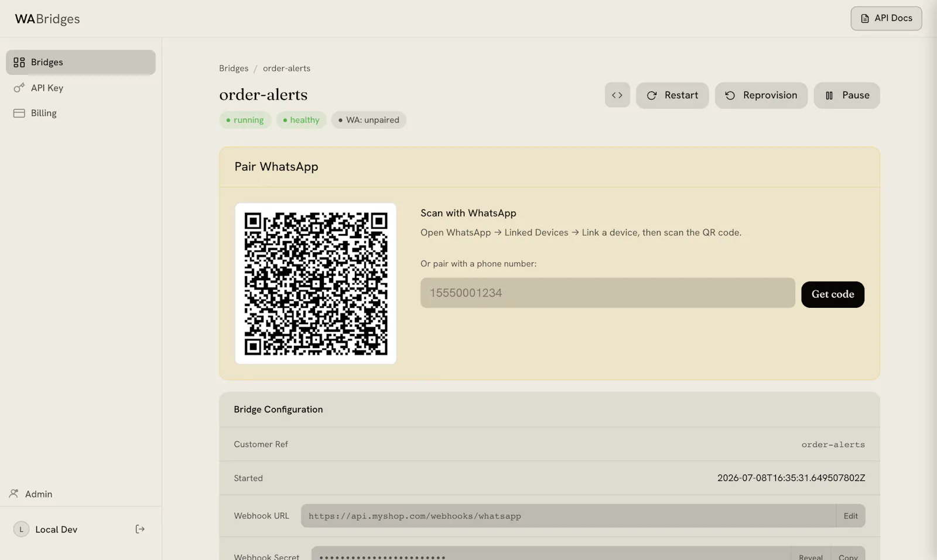This screenshot has height=560, width=937.
Task: Click the Get code button
Action: click(833, 294)
